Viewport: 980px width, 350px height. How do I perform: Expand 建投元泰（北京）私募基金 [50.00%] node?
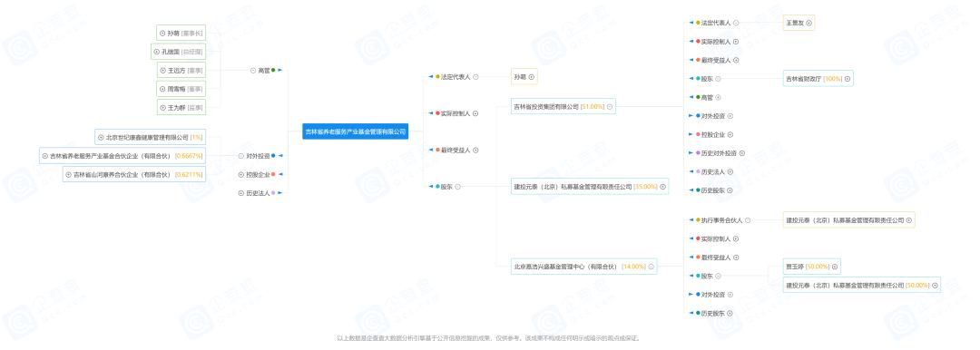[935, 285]
